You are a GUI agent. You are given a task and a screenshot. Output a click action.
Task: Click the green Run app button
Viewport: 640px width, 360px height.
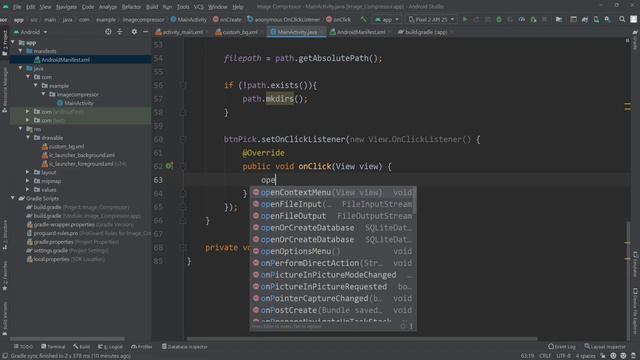(x=465, y=19)
